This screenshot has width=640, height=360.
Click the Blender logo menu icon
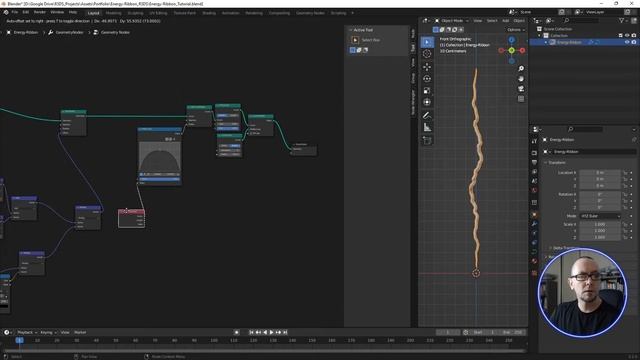point(6,12)
